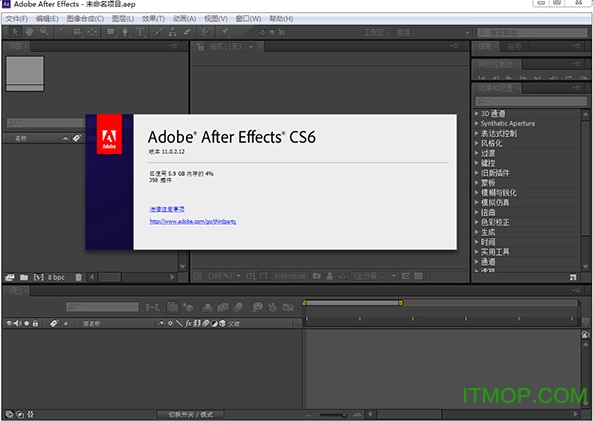
Task: Select the Rectangle shape tool
Action: (111, 32)
